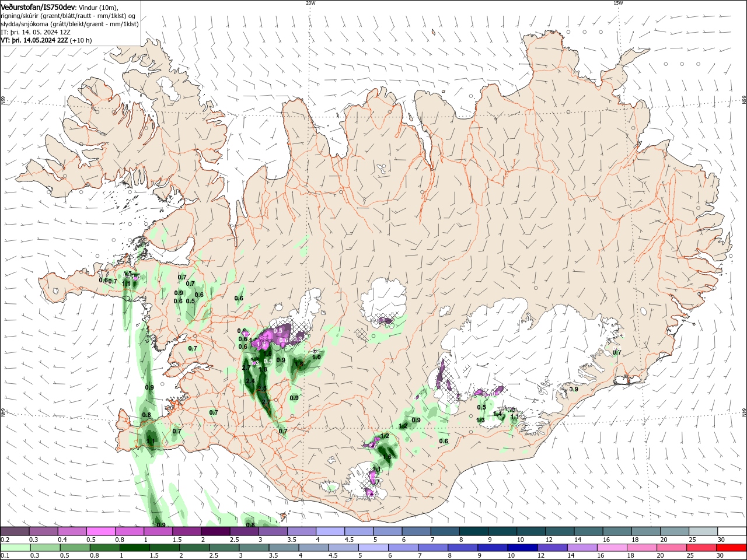Click the pale green 0.1 swatch on rain scale
Viewport: 747px width, 560px height.
coord(15,548)
